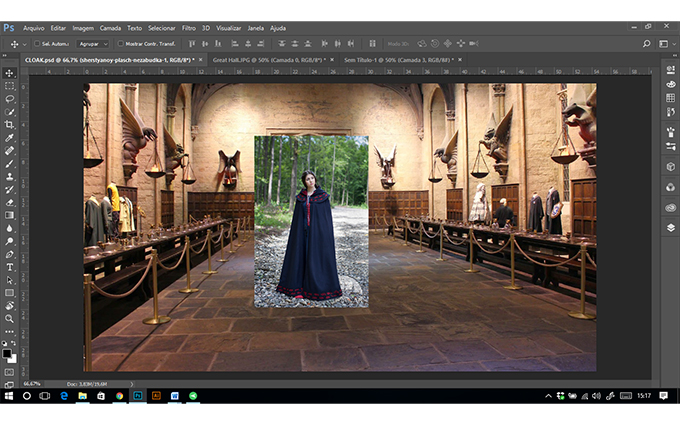Click the search magnifier in options bar
The height and width of the screenshot is (425, 680).
(x=647, y=44)
